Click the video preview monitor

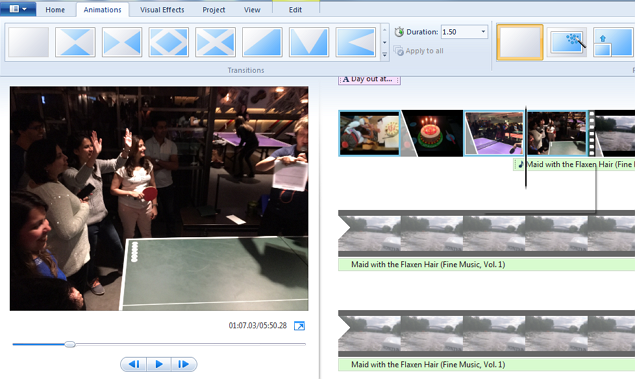[x=159, y=198]
